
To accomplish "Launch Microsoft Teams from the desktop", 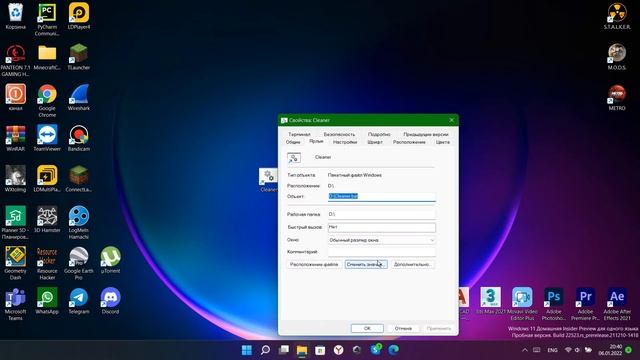I will [x=16, y=304].
